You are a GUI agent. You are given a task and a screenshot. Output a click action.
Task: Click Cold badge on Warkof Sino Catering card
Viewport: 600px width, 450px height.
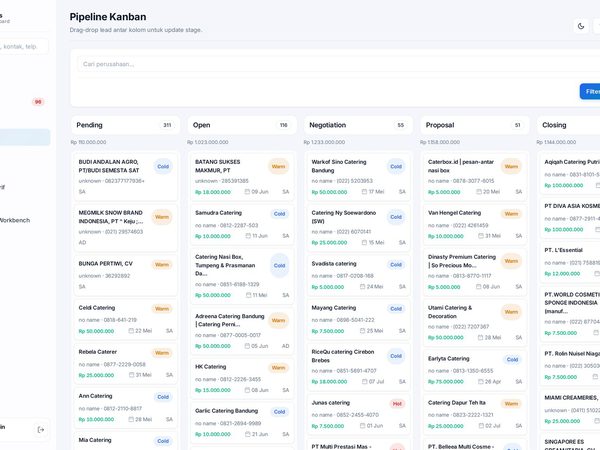396,166
